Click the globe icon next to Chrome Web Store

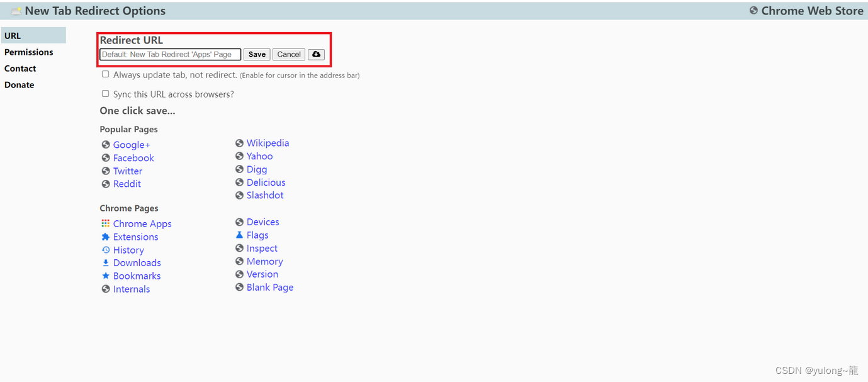753,11
